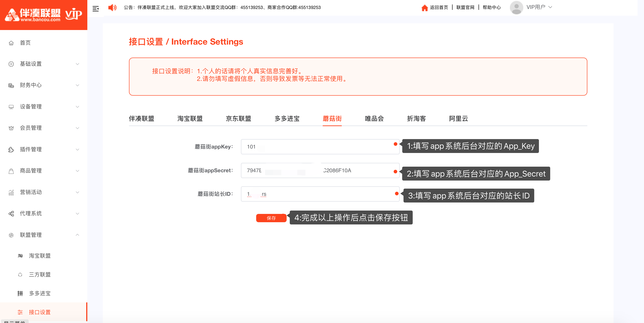This screenshot has height=323, width=644.
Task: Open the 帮助中心 link
Action: [x=492, y=7]
